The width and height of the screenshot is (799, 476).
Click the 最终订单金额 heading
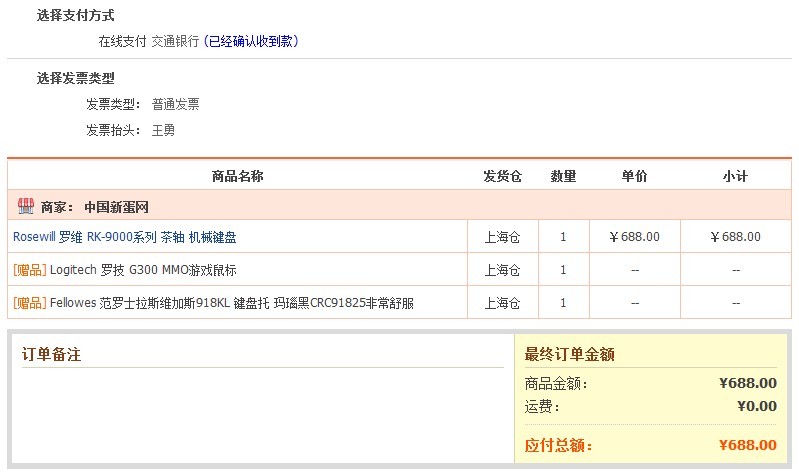tap(570, 354)
